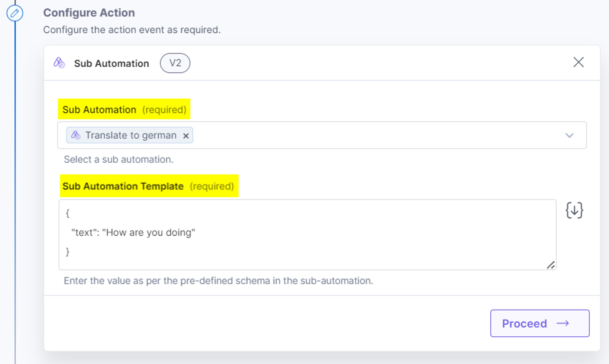Click the pencil edit step icon
This screenshot has width=609, height=364.
(x=15, y=13)
